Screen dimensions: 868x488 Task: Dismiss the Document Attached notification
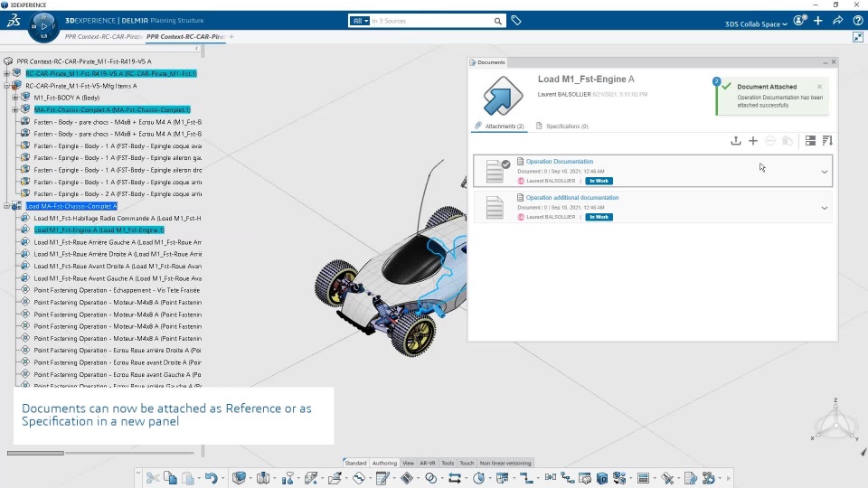pos(819,87)
